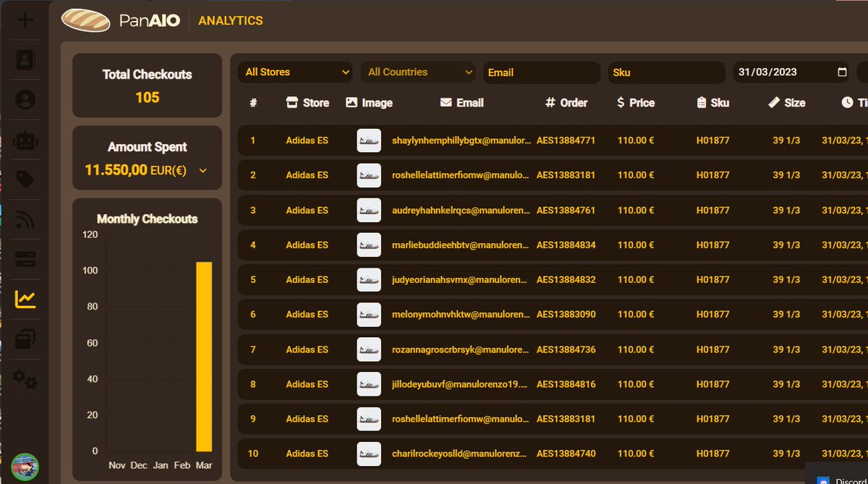Click the Price column header
The height and width of the screenshot is (484, 868).
tap(635, 103)
